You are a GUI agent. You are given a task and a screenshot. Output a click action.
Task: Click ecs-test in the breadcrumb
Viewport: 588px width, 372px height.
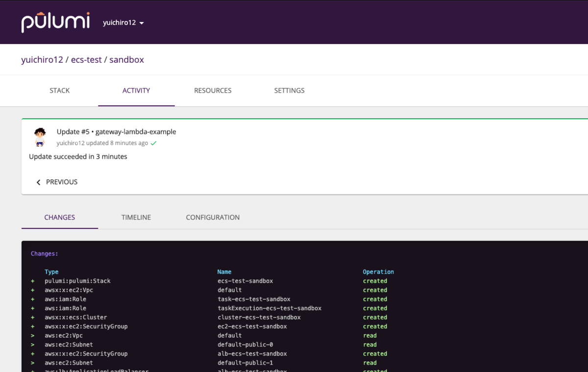coord(86,60)
